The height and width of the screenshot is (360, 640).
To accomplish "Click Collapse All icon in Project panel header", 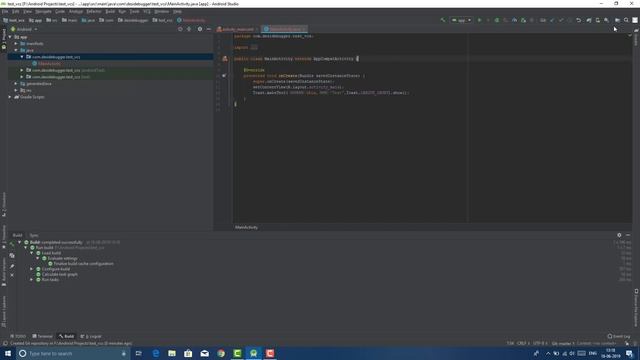I will click(x=189, y=29).
